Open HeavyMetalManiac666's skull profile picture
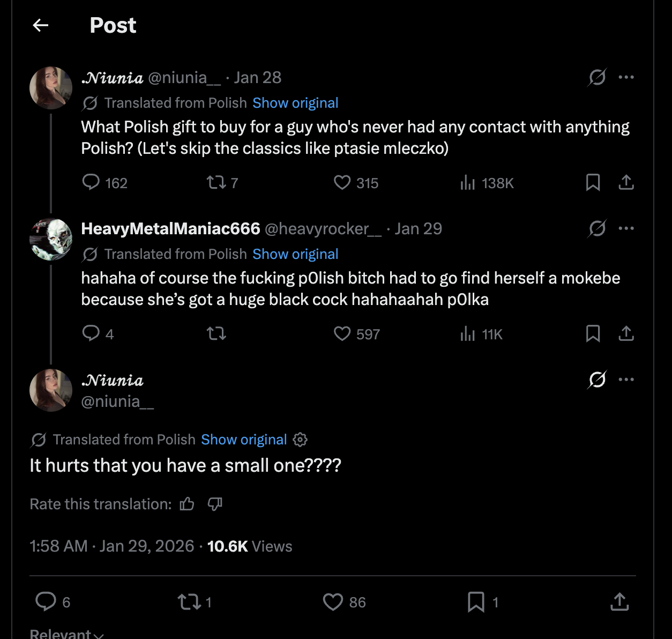The width and height of the screenshot is (672, 639). click(x=51, y=239)
